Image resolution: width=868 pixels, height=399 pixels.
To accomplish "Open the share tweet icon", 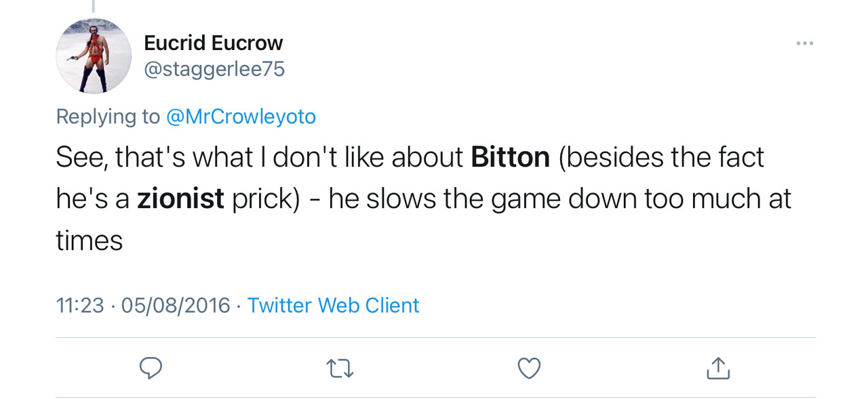I will (x=718, y=368).
